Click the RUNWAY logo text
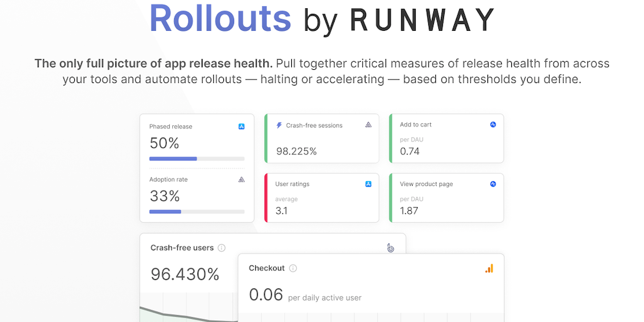Screen dimensions: 644x322 (x=423, y=19)
